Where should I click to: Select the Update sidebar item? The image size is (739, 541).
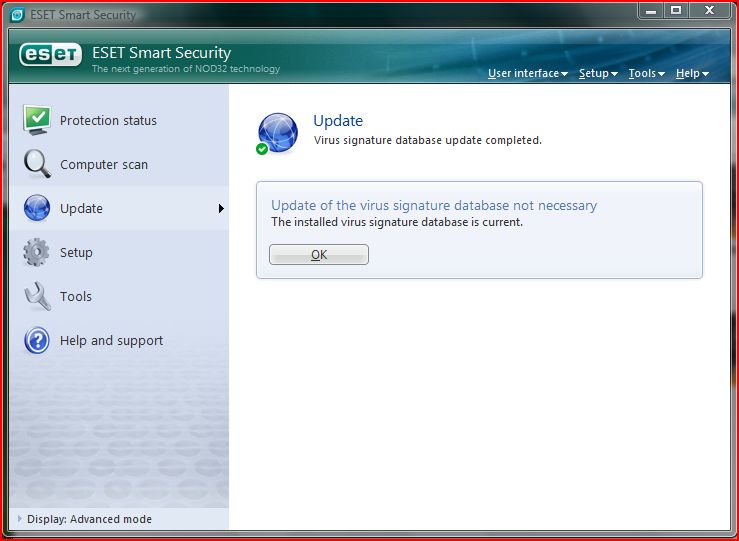[119, 208]
